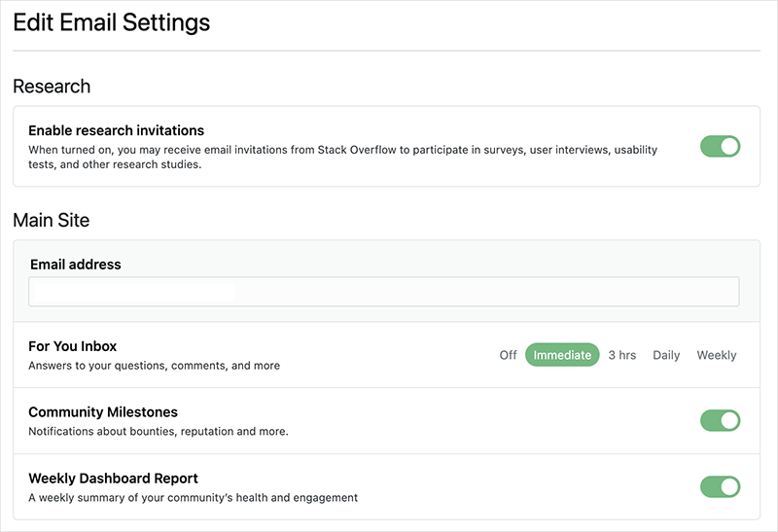The image size is (778, 532).
Task: Click the Email address field label
Action: coord(76,265)
